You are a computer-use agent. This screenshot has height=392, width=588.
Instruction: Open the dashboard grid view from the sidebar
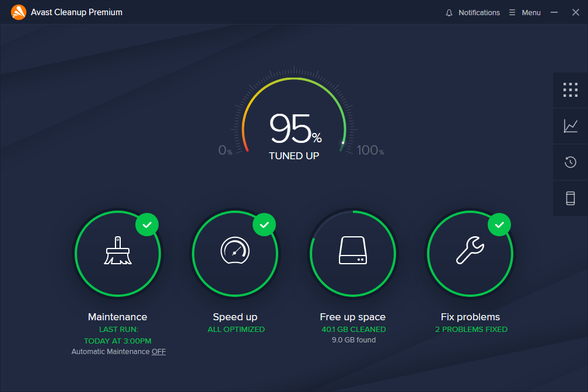[x=570, y=90]
